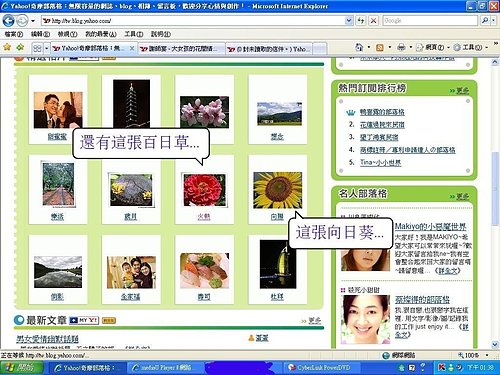Viewport: 500px width, 375px height.
Task: Click the search magnifier icon
Action: tap(485, 21)
